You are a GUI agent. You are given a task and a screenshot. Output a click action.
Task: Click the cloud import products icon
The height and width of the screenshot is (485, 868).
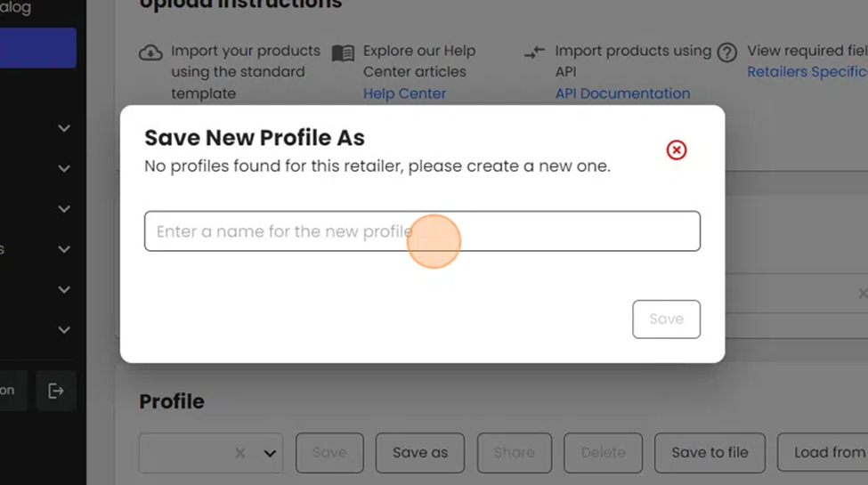click(150, 53)
